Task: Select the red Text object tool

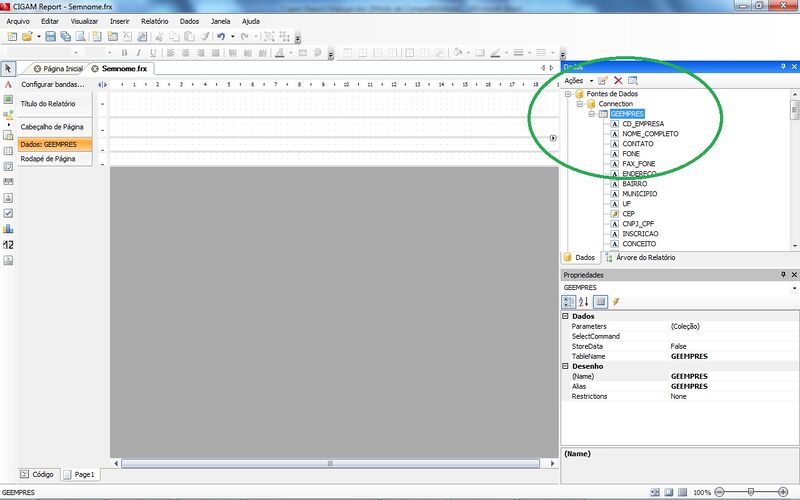Action: click(x=8, y=84)
